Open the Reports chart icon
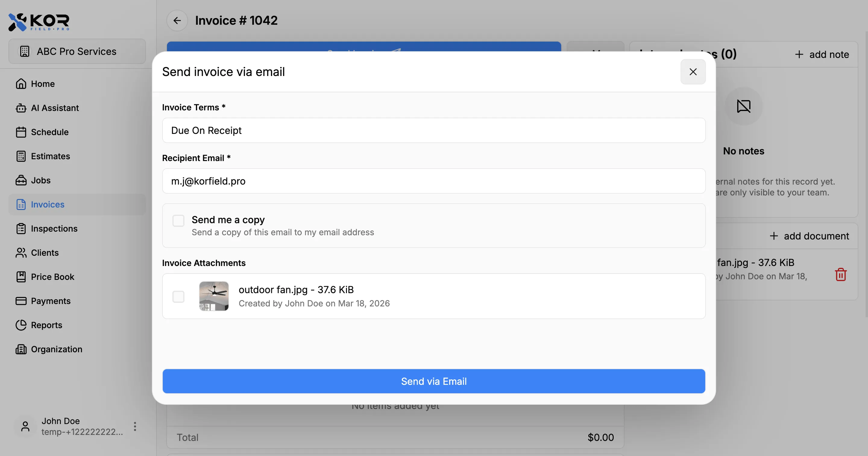 [x=21, y=325]
